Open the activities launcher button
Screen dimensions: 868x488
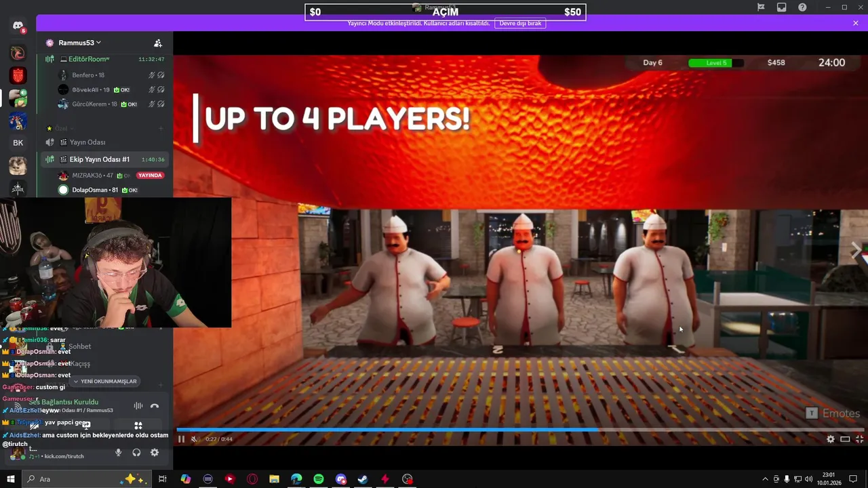(138, 426)
